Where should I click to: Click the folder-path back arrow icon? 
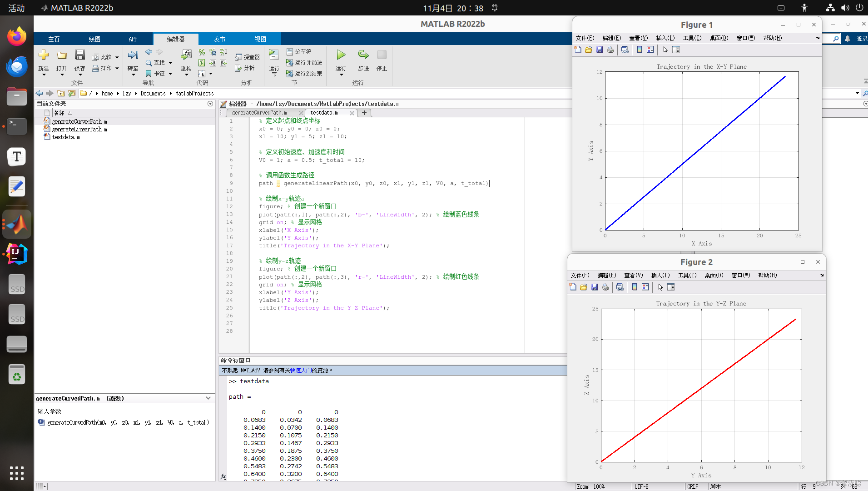40,93
